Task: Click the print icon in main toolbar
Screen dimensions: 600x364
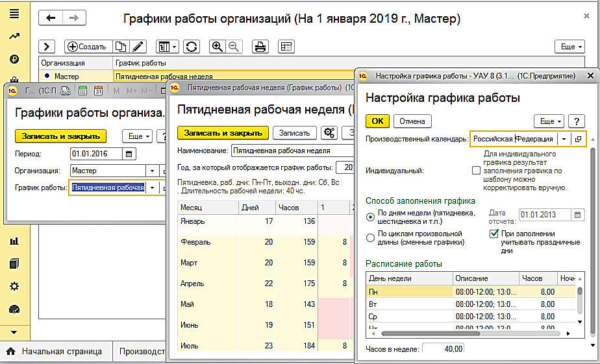Action: coord(260,47)
